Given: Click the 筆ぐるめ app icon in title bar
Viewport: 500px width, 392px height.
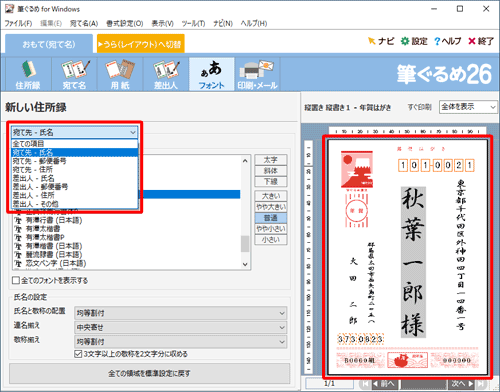Looking at the screenshot, I should [9, 9].
